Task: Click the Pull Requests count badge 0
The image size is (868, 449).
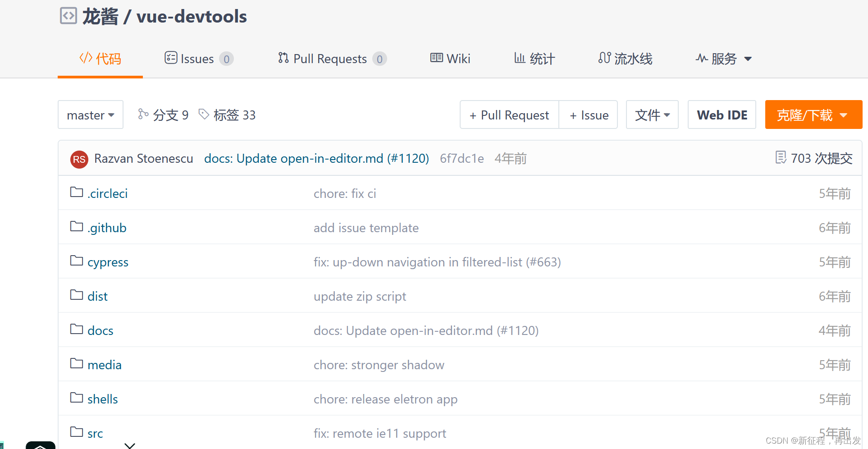Action: 379,59
